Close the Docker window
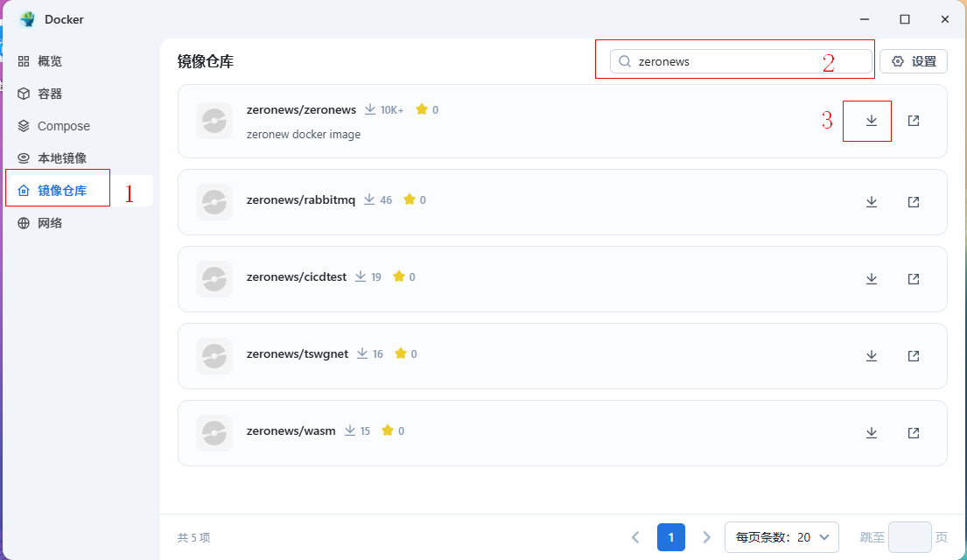The width and height of the screenshot is (967, 560). tap(945, 19)
